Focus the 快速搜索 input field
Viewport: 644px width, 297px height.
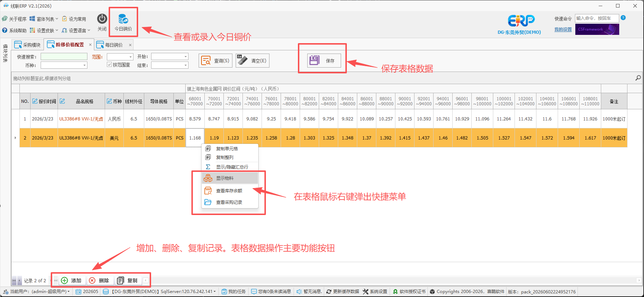tap(64, 56)
